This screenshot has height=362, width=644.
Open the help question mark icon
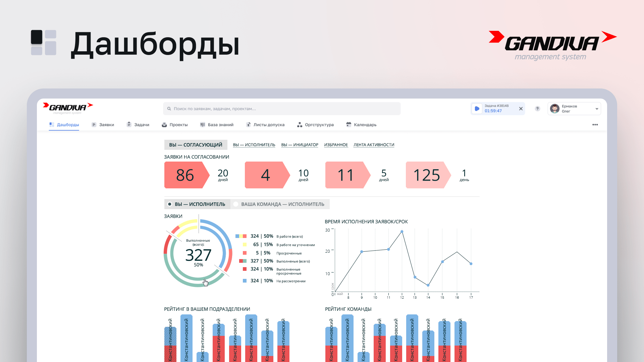[537, 109]
